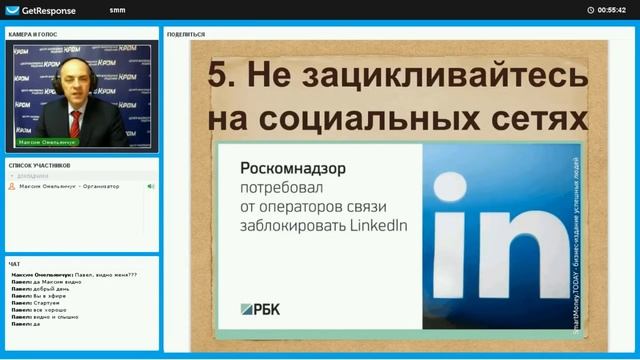Viewport: 640px width, 360px height.
Task: Collapse the "Докладчики" group arrow in the participants list
Action: [x=12, y=176]
